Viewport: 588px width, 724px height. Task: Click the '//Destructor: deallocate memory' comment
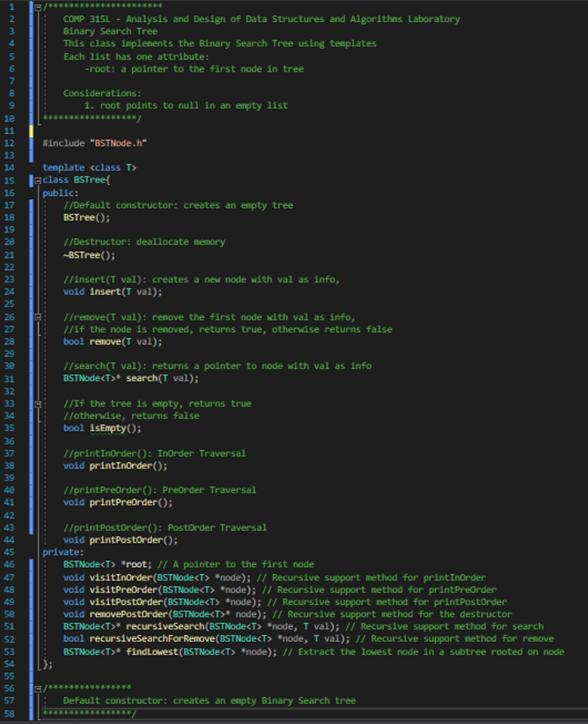[144, 242]
